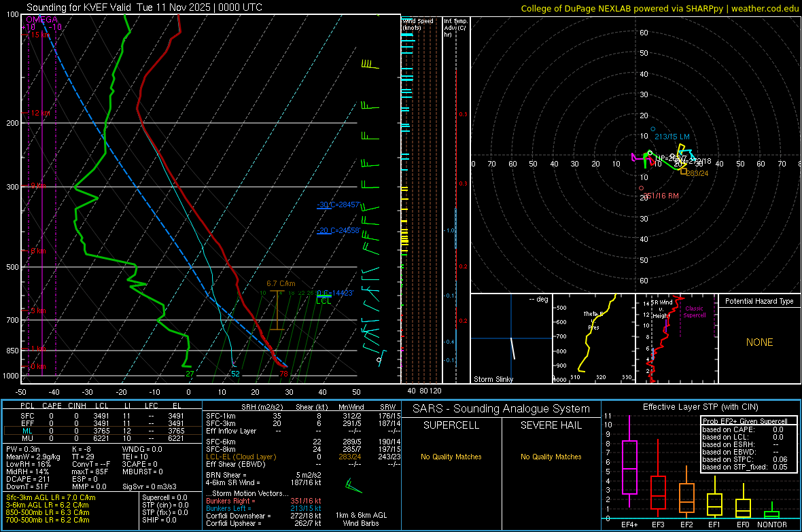Select the SFC parcel row
The height and width of the screenshot is (532, 802).
pos(103,416)
